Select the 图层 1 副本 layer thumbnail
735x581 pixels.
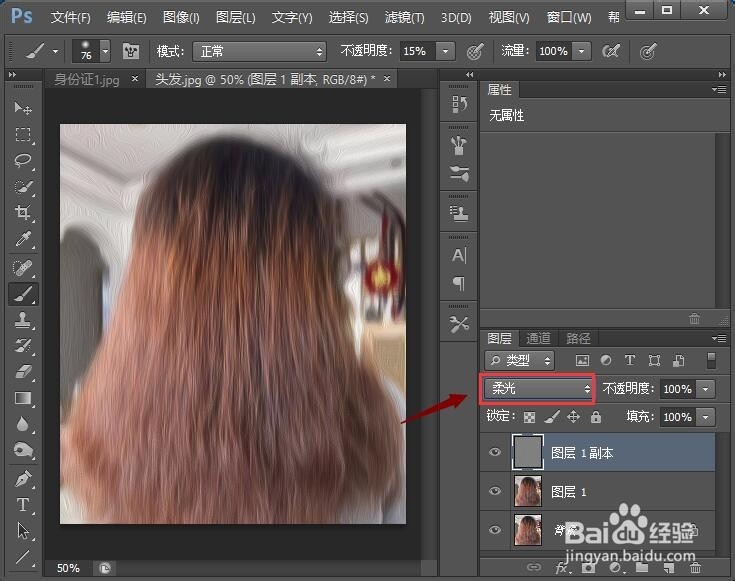coord(528,452)
